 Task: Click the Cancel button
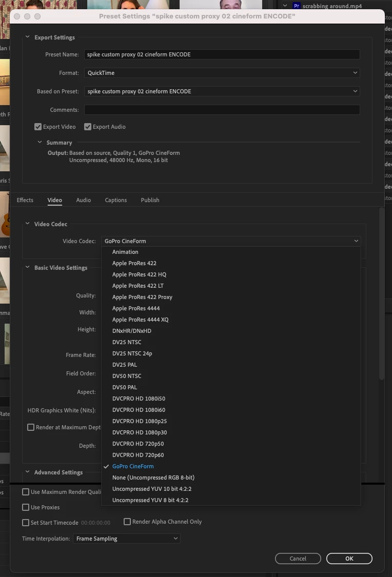coord(298,559)
